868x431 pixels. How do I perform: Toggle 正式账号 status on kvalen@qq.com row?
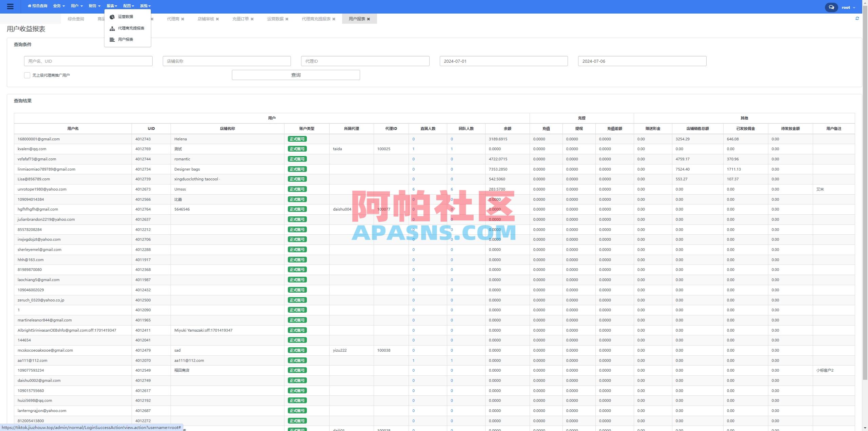point(297,149)
